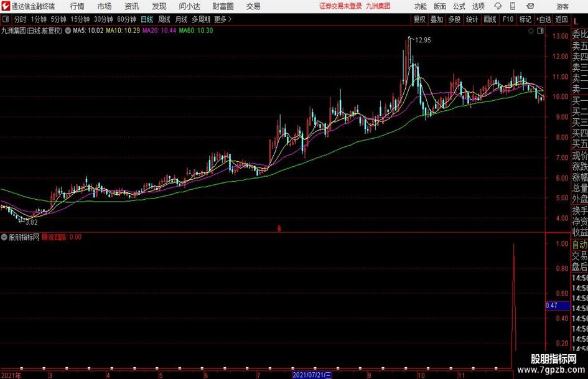Viewport: 588px width, 379px height.
Task: Click the 返回 back button
Action: (561, 19)
